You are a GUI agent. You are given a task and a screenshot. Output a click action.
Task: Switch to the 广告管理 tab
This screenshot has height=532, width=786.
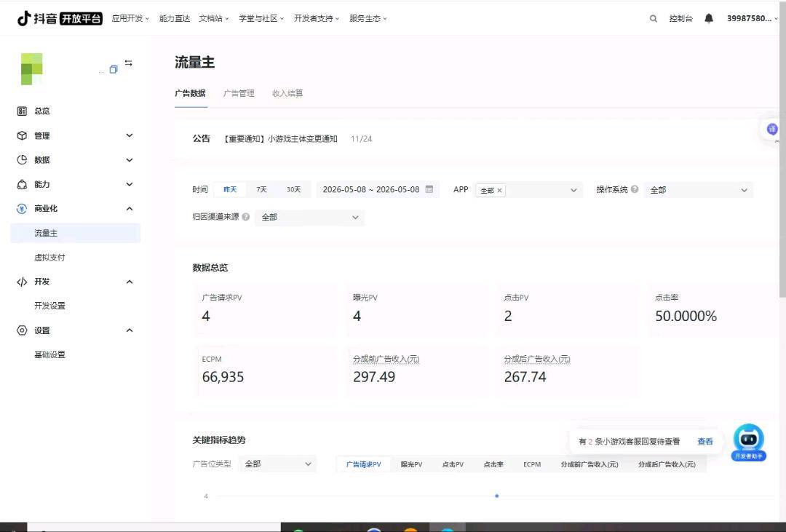[x=239, y=93]
